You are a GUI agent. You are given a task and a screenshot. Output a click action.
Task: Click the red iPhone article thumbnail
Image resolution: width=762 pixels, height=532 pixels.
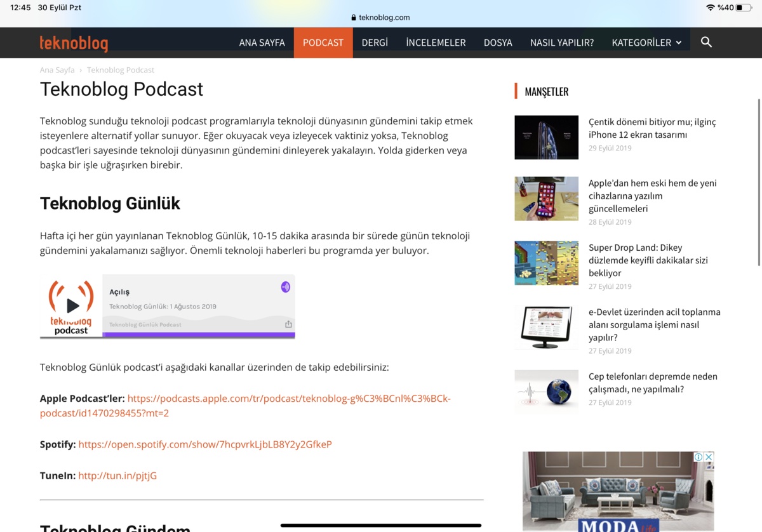click(546, 199)
